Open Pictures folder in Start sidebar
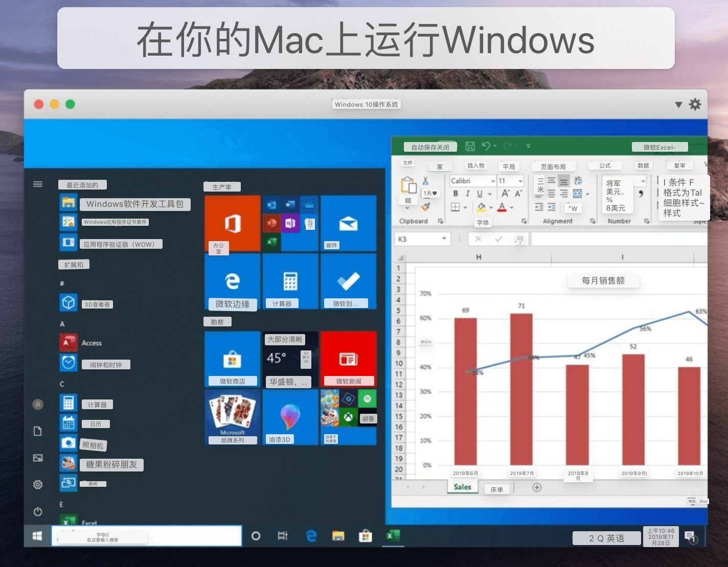The width and height of the screenshot is (728, 567). tap(38, 458)
